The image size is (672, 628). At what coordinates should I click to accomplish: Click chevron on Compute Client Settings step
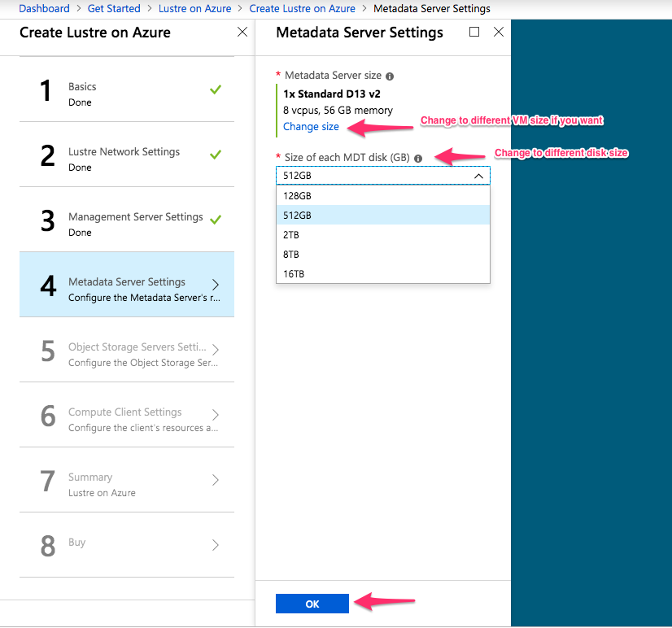216,415
